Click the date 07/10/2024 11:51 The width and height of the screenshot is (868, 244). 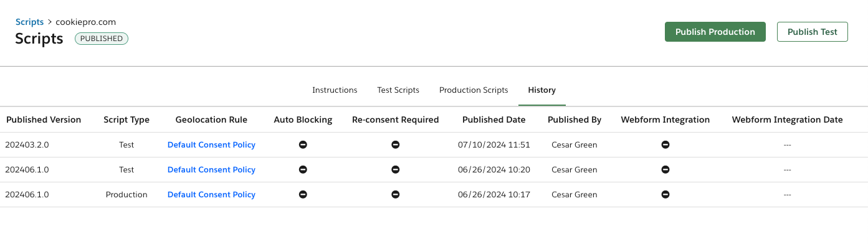coord(494,144)
